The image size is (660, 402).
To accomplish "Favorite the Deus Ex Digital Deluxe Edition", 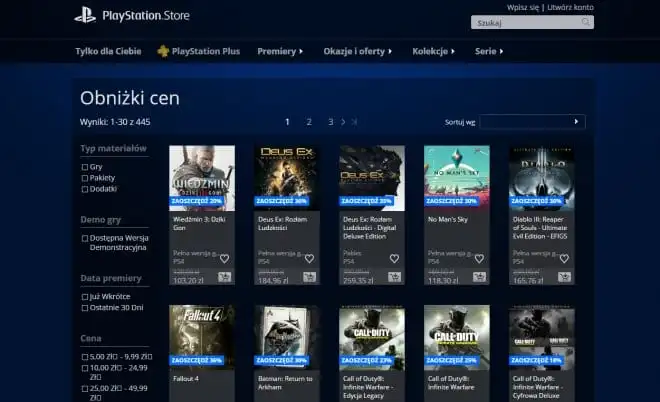I will pos(394,258).
